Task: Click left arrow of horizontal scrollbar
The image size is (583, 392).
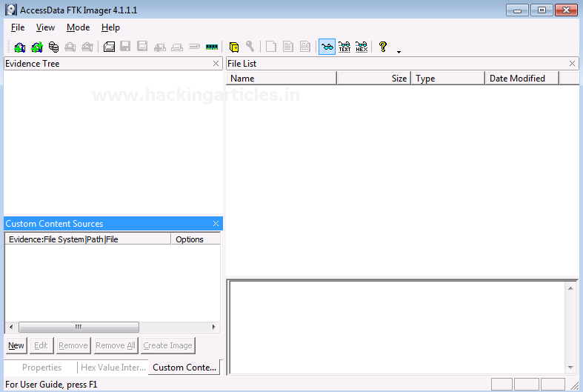Action: [11, 328]
